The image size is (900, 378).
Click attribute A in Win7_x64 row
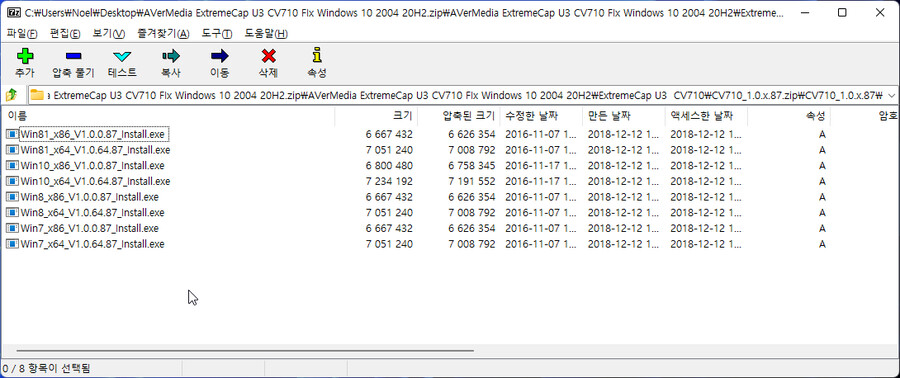(822, 244)
